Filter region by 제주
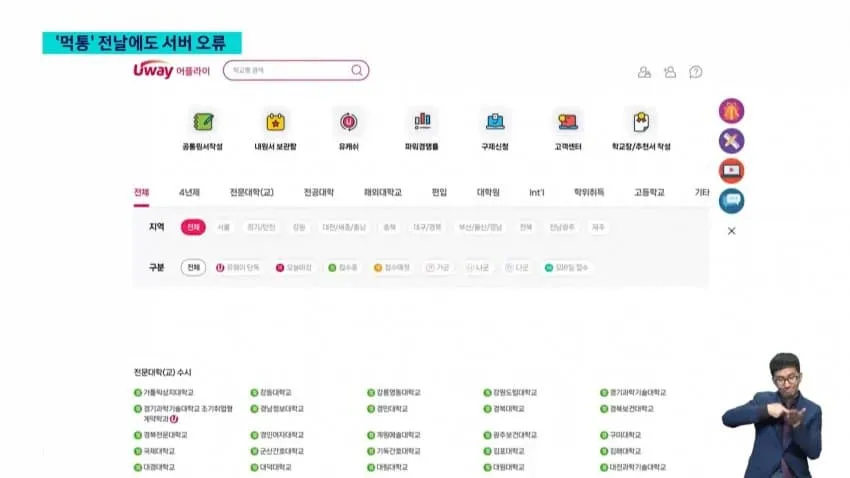 pos(598,227)
